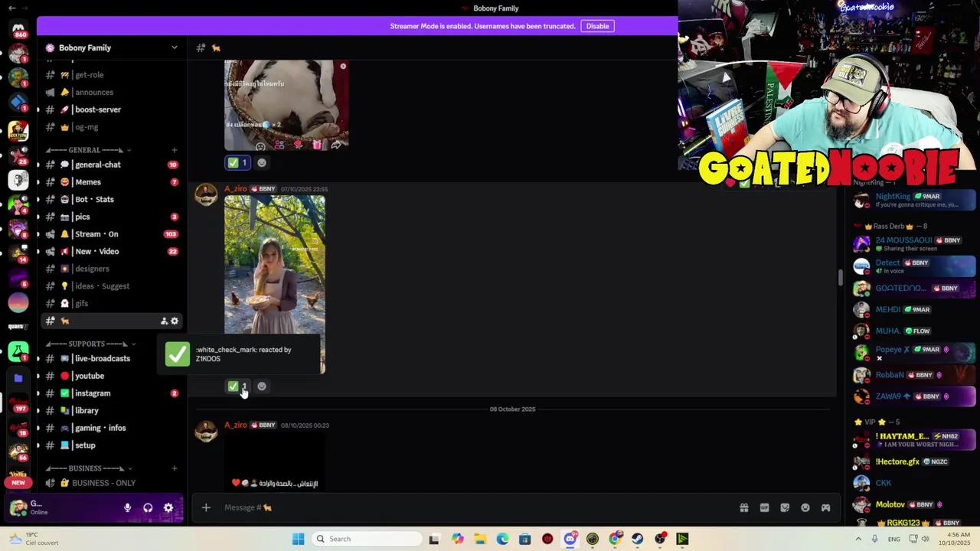
Task: Open edit channel gear on active channel
Action: click(x=175, y=321)
